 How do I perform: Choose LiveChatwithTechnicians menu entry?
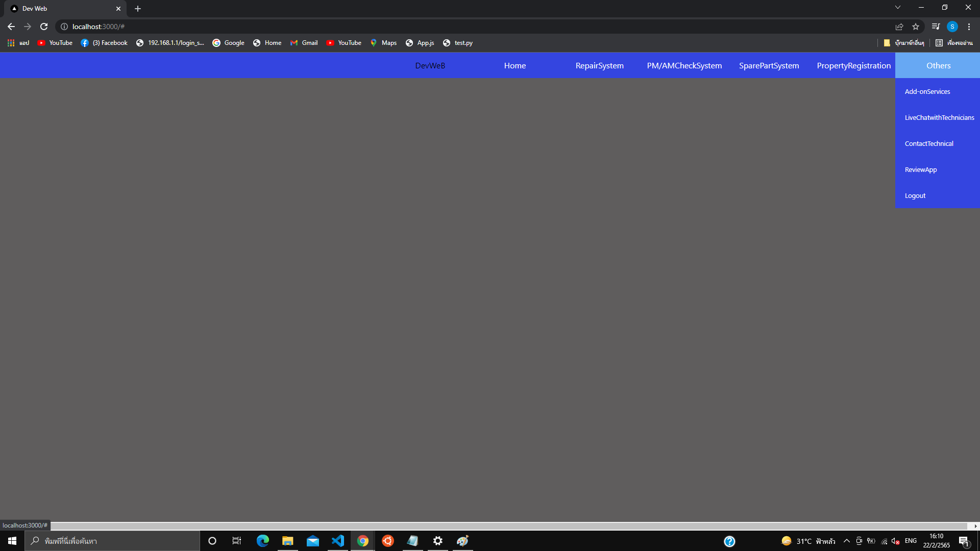click(939, 118)
